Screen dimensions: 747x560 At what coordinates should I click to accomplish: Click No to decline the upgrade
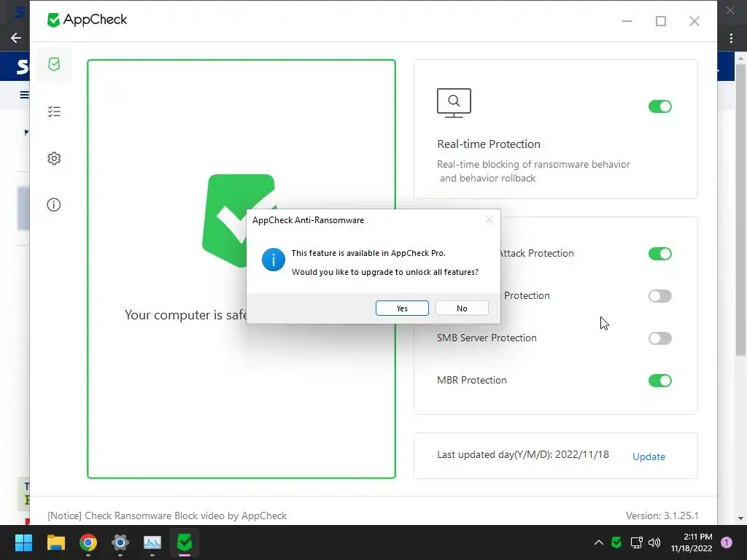[x=462, y=308]
